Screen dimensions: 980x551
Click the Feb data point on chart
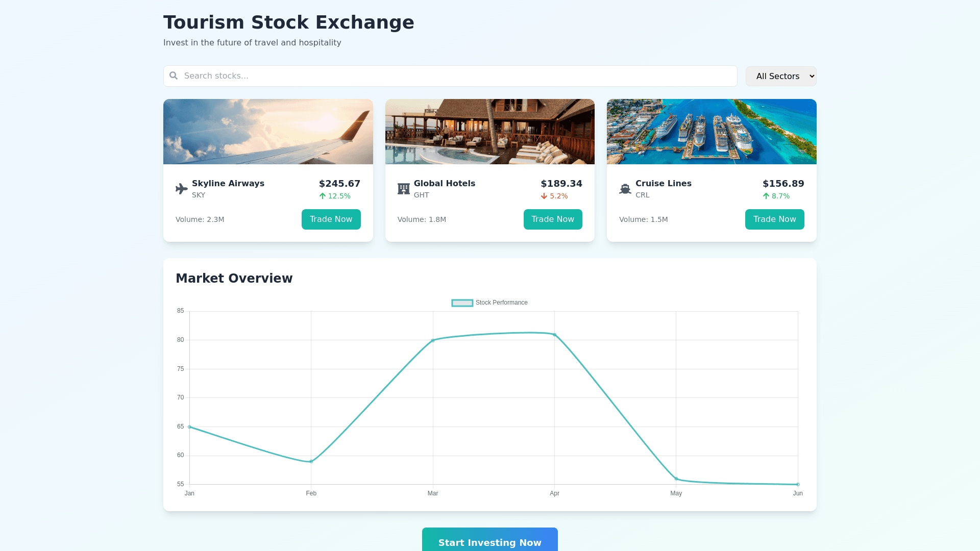coord(311,462)
